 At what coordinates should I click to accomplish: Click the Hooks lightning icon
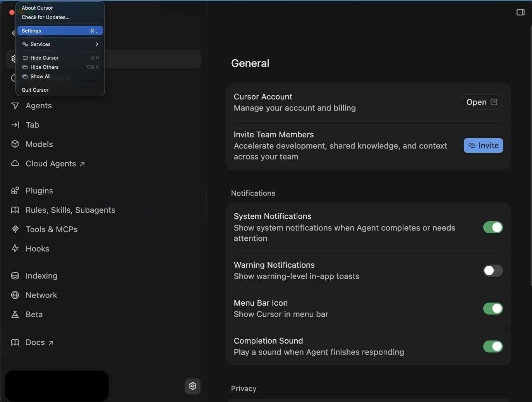coord(15,248)
